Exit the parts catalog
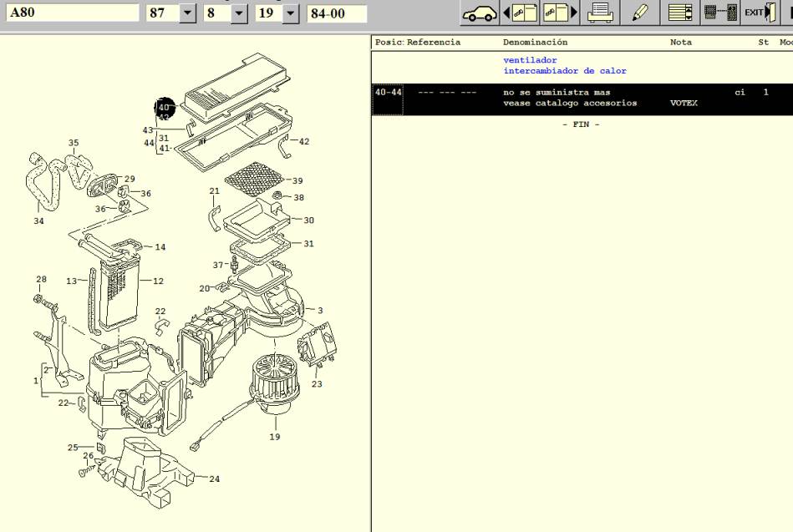Viewport: 793px width, 532px height. [x=757, y=13]
